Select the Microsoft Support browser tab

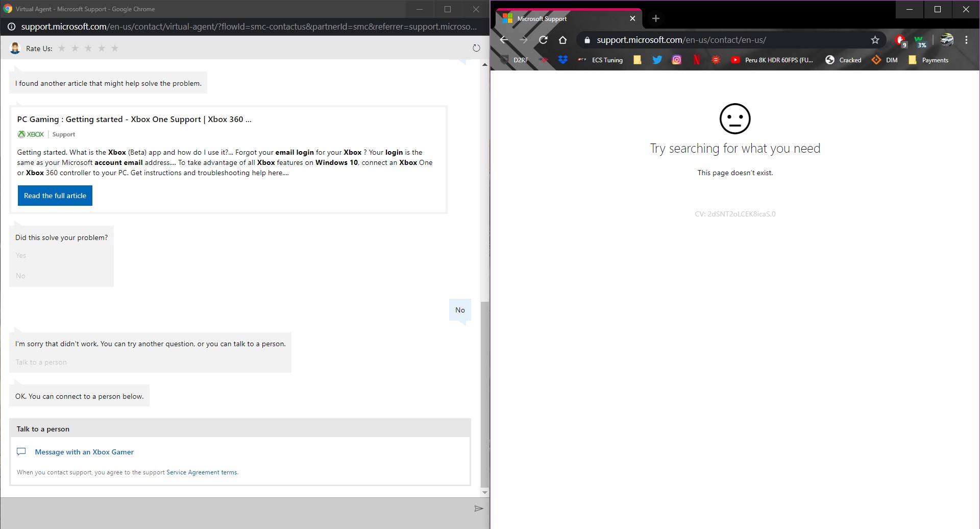[x=568, y=18]
